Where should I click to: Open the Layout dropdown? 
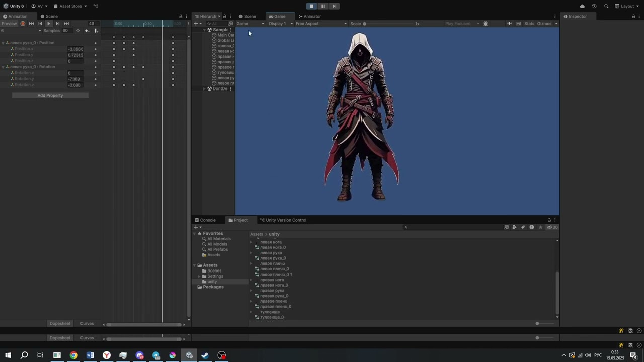click(627, 6)
